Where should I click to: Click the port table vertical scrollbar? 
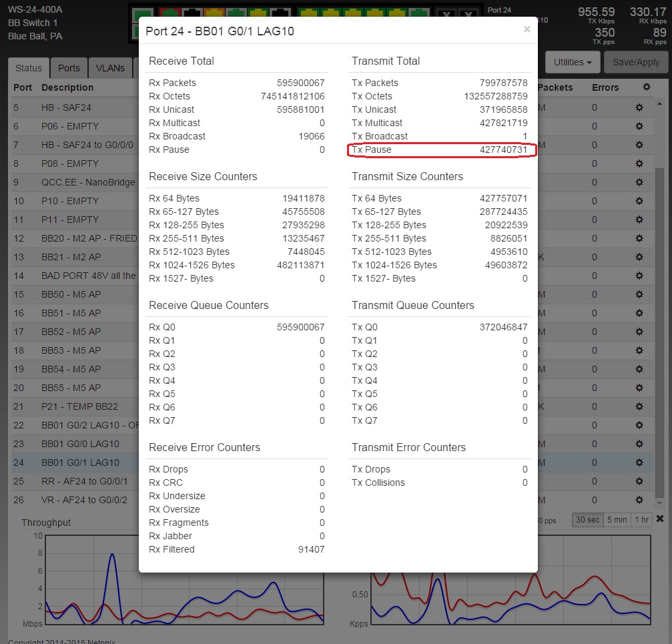tap(660, 300)
